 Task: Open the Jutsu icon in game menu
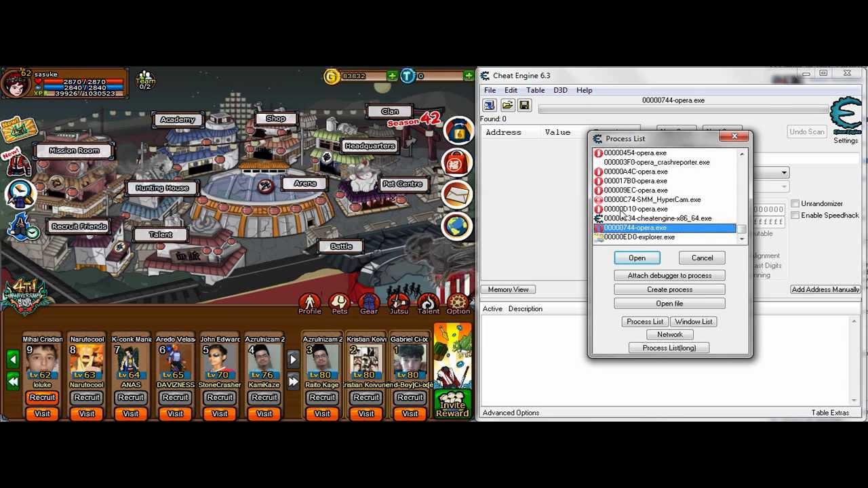(x=399, y=303)
